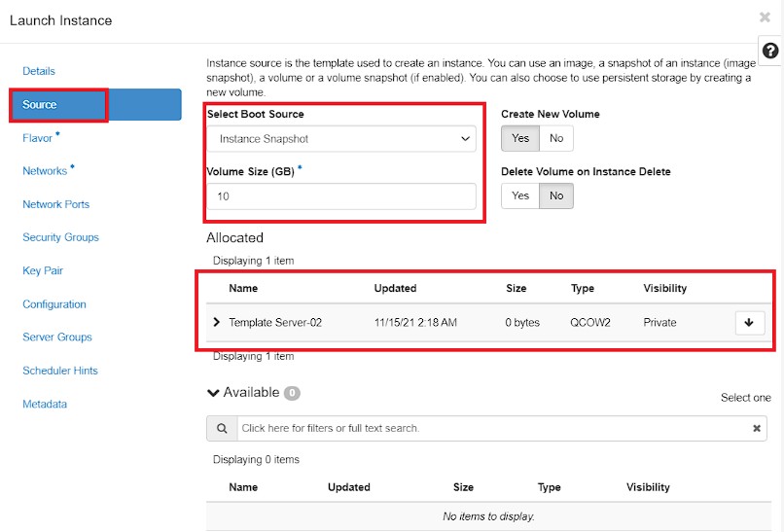Enable Delete Volume on Instance Delete Yes
Viewport: 784px width, 532px height.
coord(520,195)
